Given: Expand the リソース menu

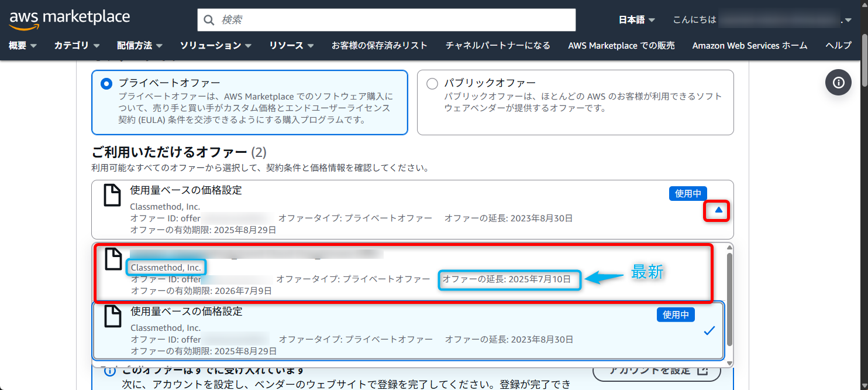Looking at the screenshot, I should 291,45.
